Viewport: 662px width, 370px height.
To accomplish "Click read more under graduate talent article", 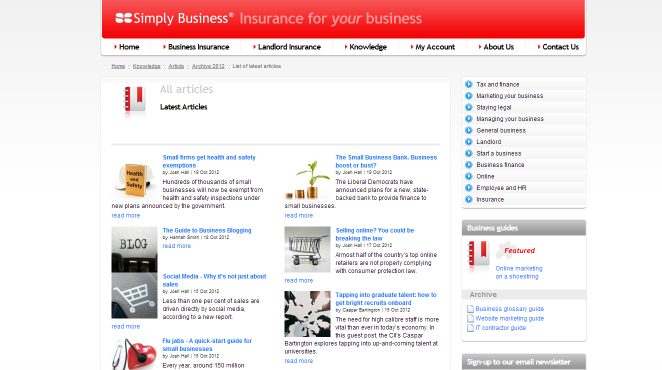I will coord(298,361).
